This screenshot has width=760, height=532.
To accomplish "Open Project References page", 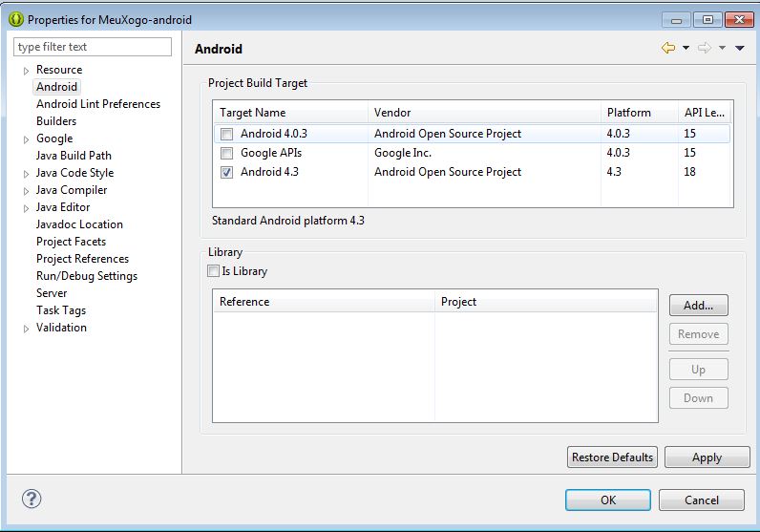I will pyautogui.click(x=82, y=259).
